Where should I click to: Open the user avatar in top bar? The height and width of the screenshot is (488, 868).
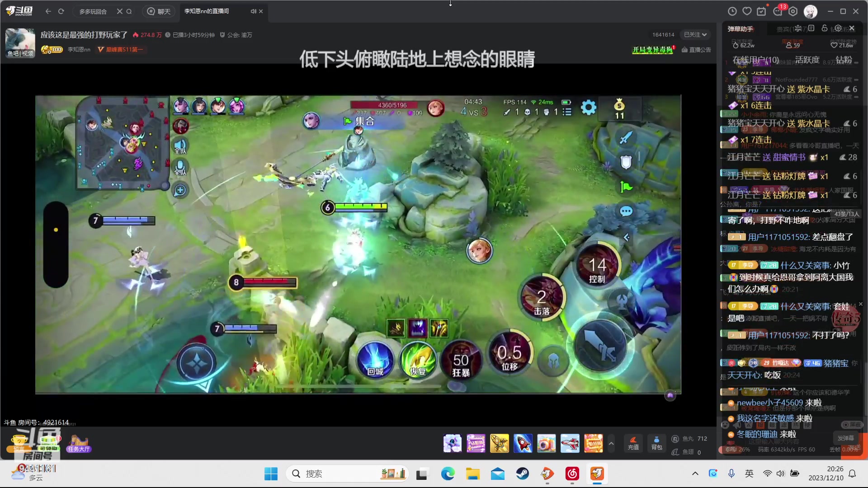[x=810, y=11]
